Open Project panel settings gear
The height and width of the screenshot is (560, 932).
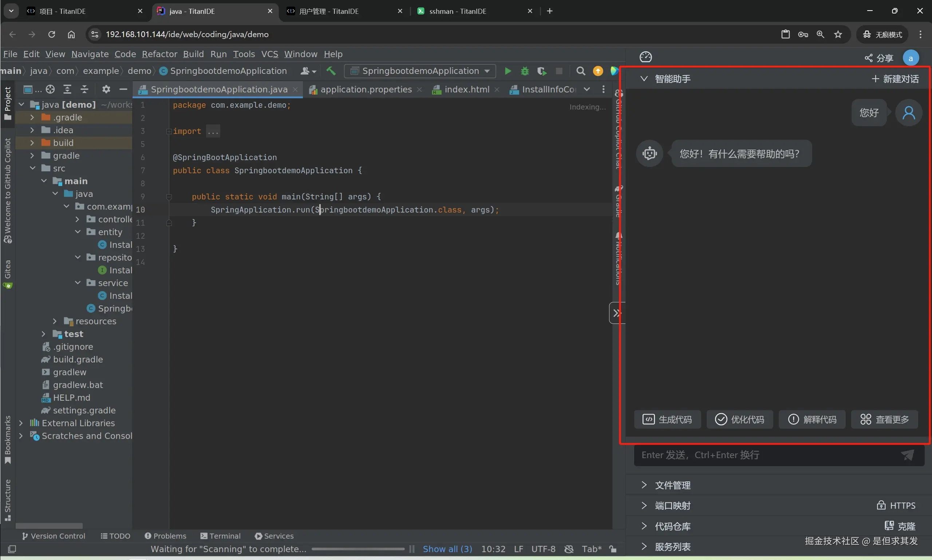(x=106, y=90)
